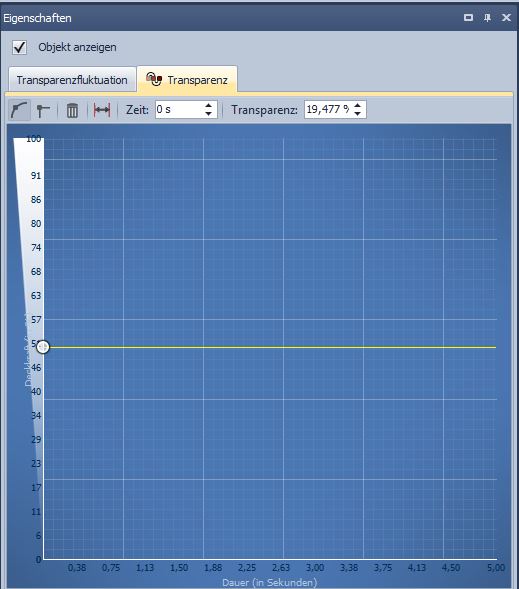Click the fit-to-width red arrows icon
Screen dimensions: 519x589
102,110
